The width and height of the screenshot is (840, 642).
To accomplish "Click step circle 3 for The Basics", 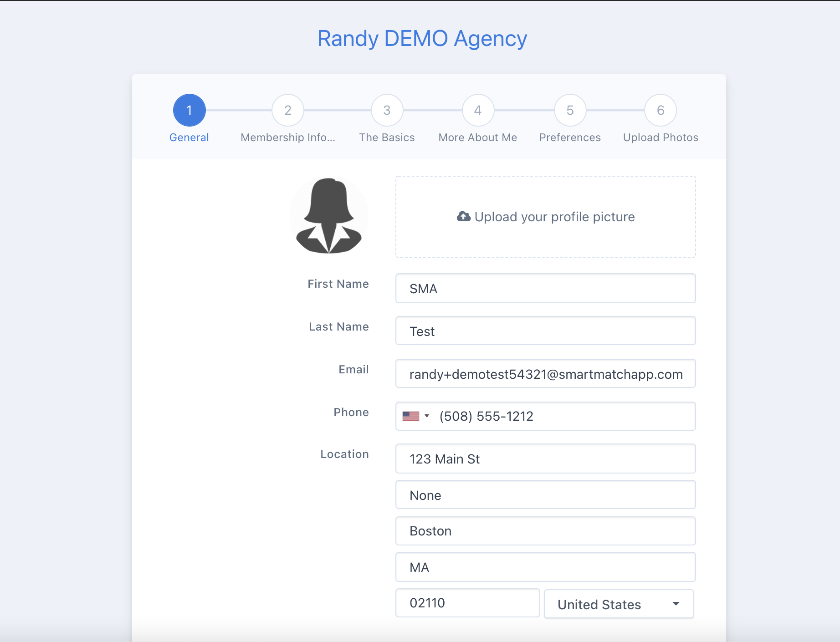I will point(387,110).
